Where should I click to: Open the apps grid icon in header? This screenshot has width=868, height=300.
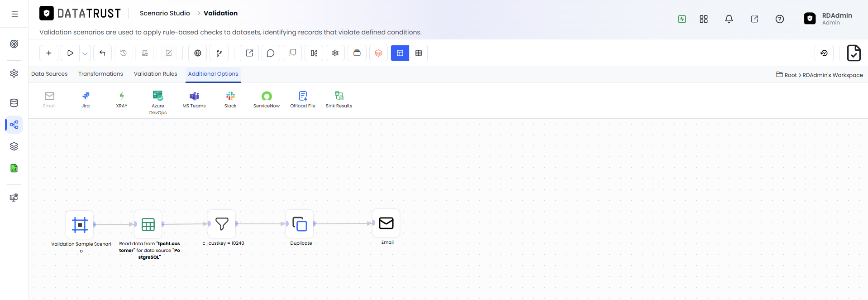click(x=704, y=19)
